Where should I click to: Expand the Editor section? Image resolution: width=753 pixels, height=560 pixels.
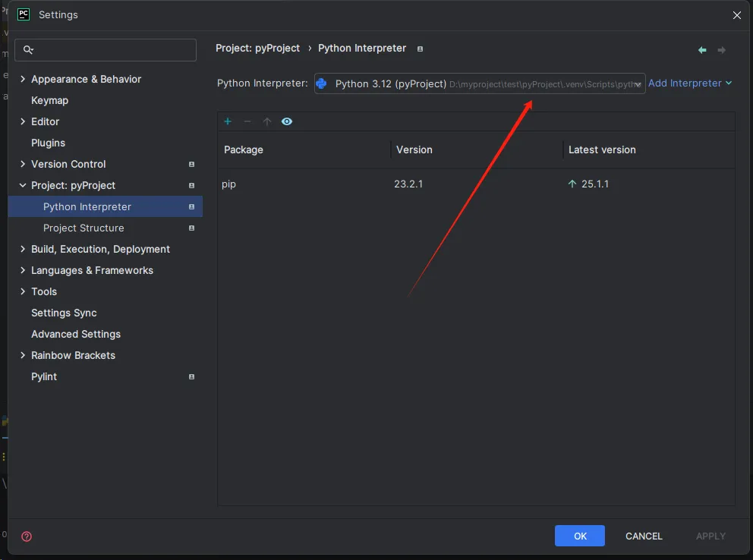coord(23,121)
